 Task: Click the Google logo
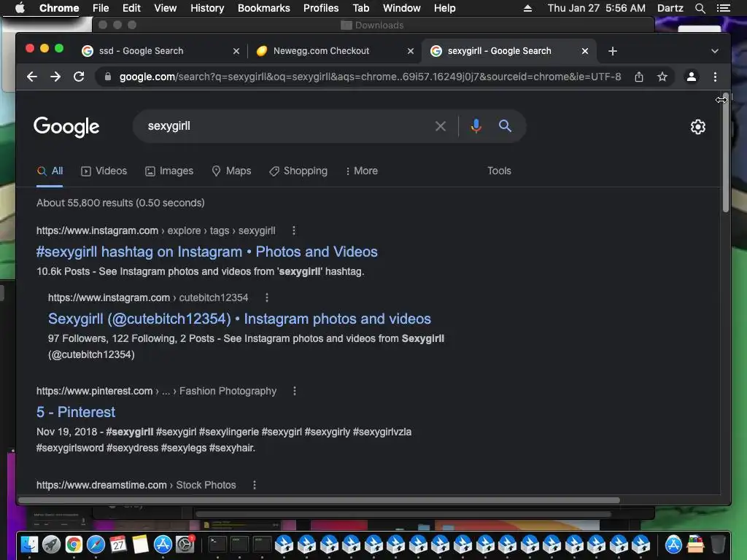pyautogui.click(x=66, y=127)
